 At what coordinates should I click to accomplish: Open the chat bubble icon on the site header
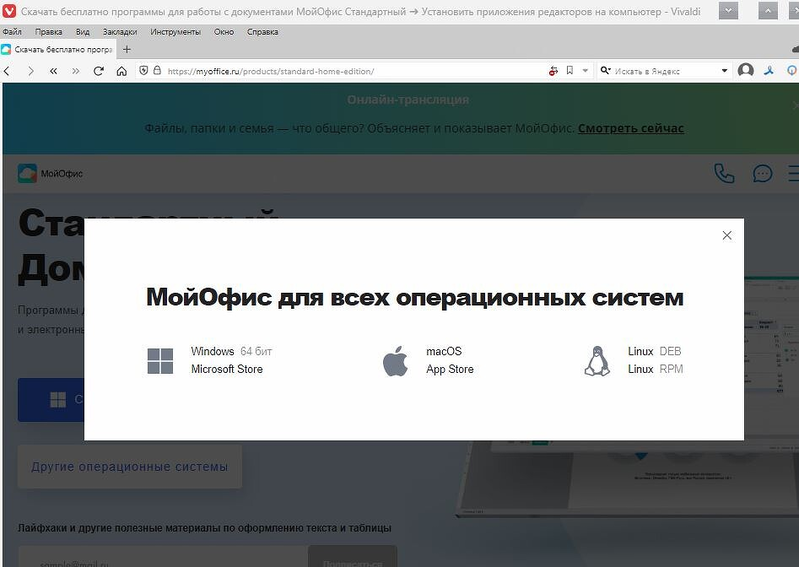tap(762, 173)
